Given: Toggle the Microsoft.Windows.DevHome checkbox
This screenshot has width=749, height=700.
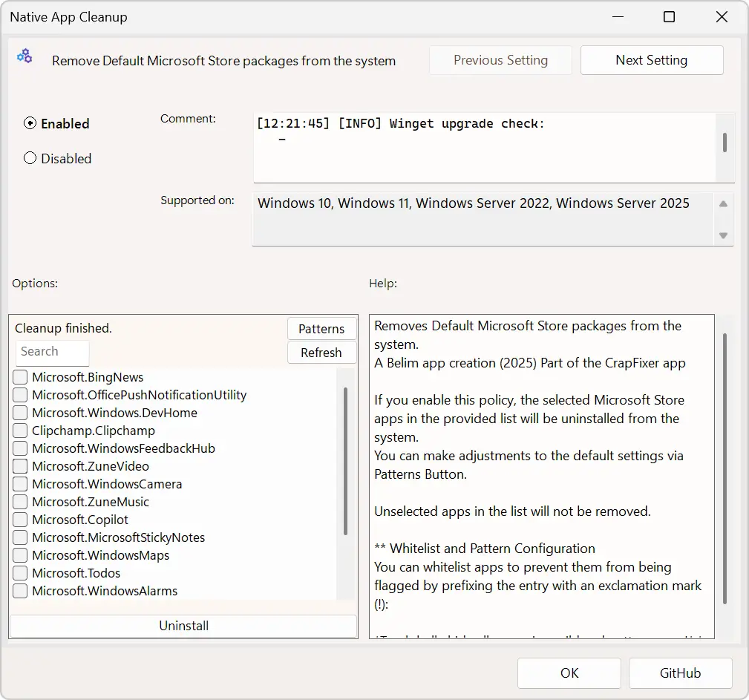Looking at the screenshot, I should point(20,413).
